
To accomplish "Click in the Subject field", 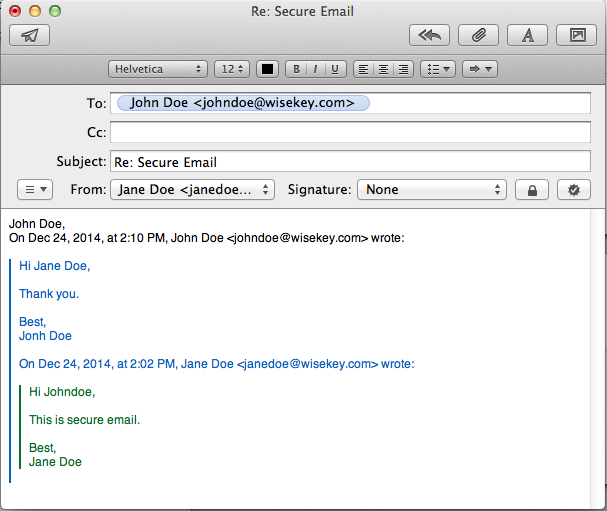I will tap(350, 161).
